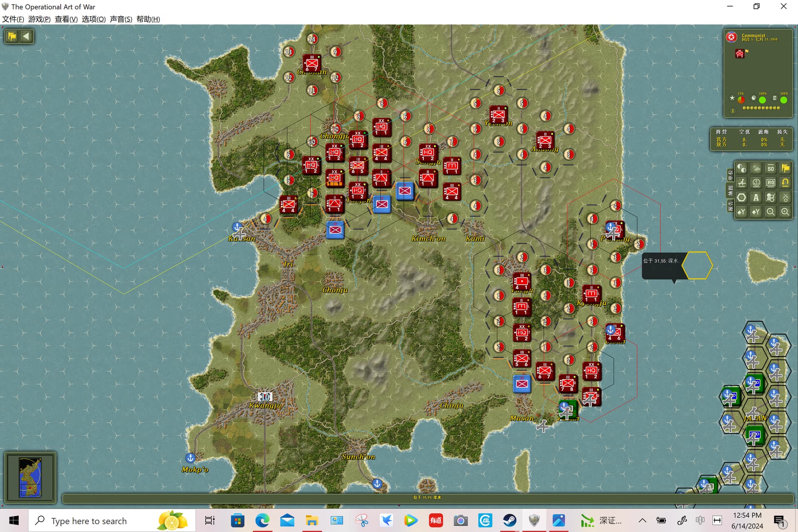Image resolution: width=798 pixels, height=532 pixels.
Task: Click the status bar hex location text
Action: coord(428,497)
